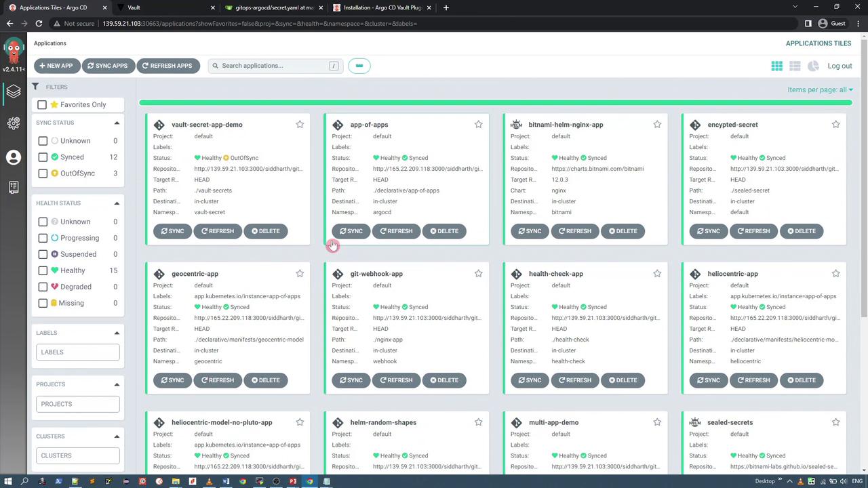Enable the Favorites Only checkbox

[x=42, y=105]
